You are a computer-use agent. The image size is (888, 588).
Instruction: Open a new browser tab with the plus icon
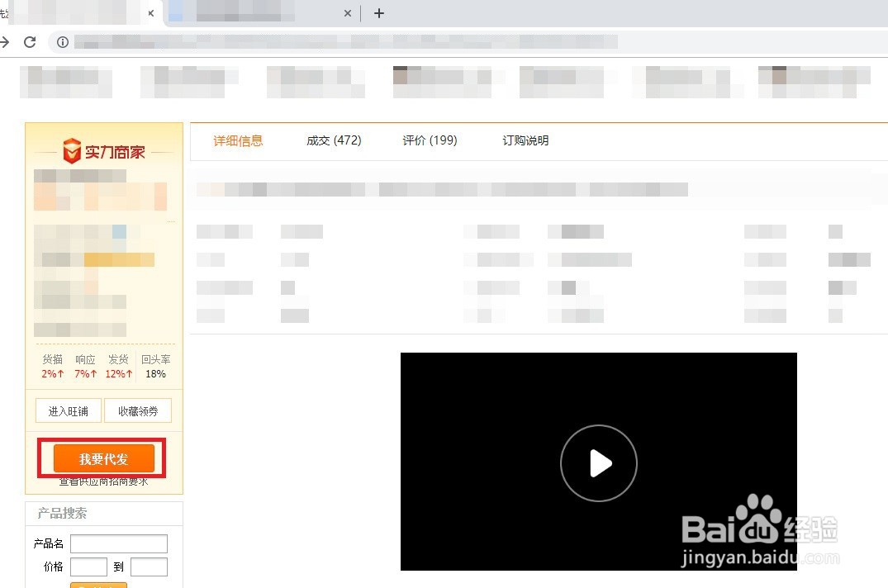tap(378, 13)
